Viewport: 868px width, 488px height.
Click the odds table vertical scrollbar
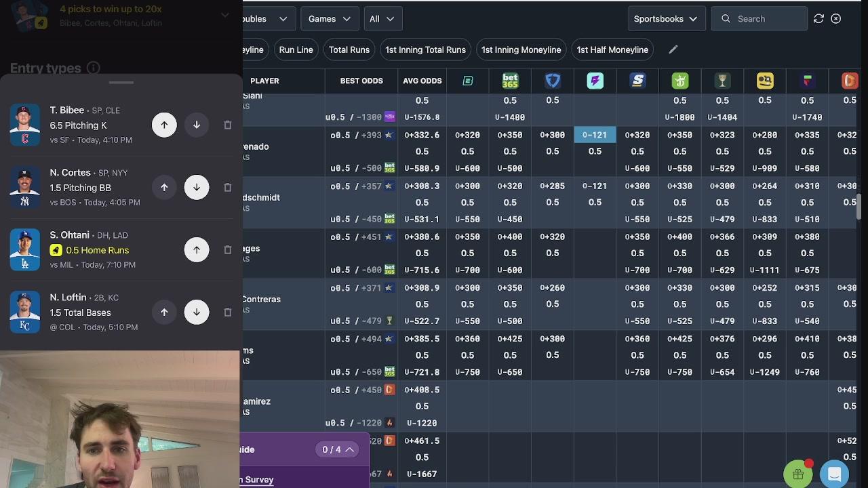click(x=859, y=207)
